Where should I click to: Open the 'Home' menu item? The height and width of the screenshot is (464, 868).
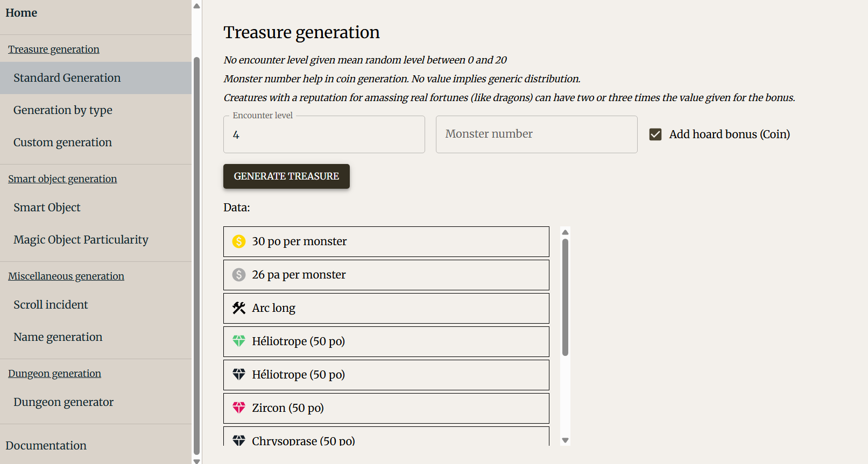tap(21, 12)
